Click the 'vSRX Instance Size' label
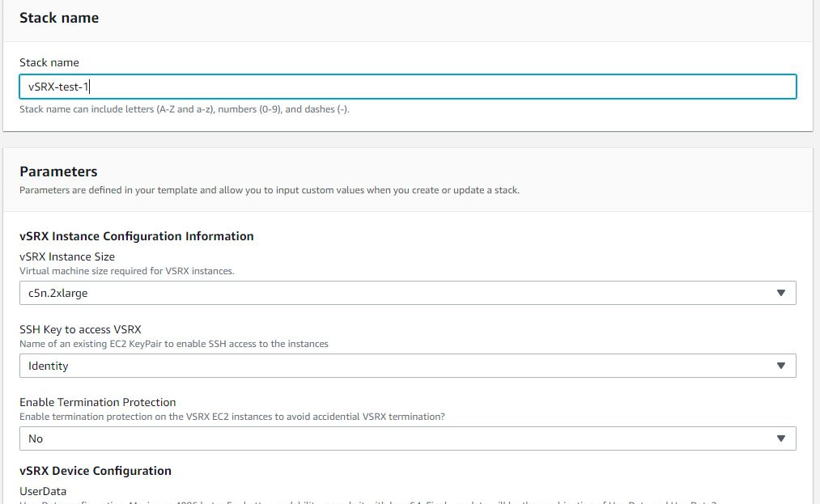 point(67,256)
